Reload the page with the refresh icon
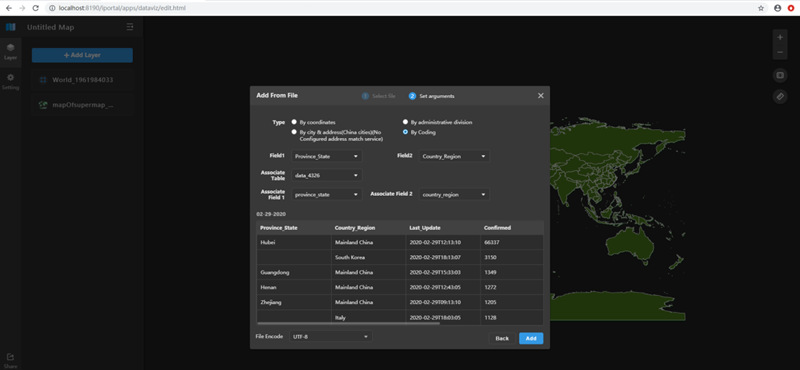This screenshot has width=800, height=370. pos(35,8)
